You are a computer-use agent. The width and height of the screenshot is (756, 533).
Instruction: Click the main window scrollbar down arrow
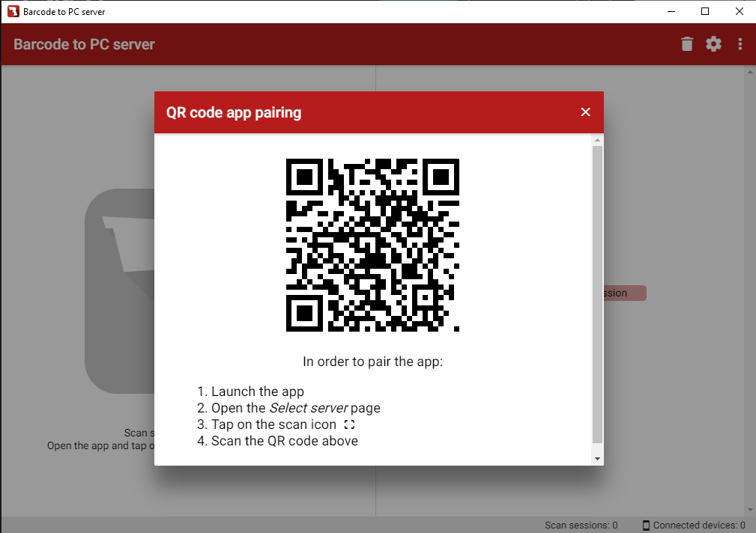point(750,510)
